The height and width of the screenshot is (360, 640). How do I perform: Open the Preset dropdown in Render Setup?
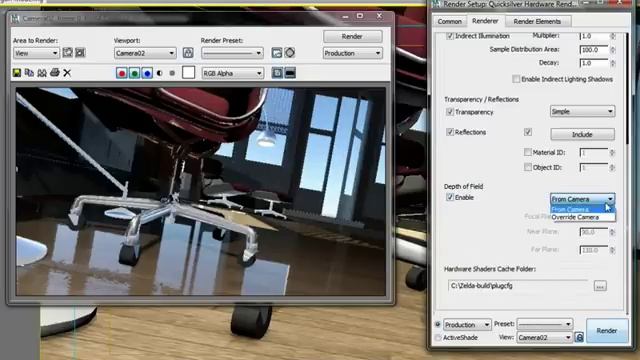545,324
